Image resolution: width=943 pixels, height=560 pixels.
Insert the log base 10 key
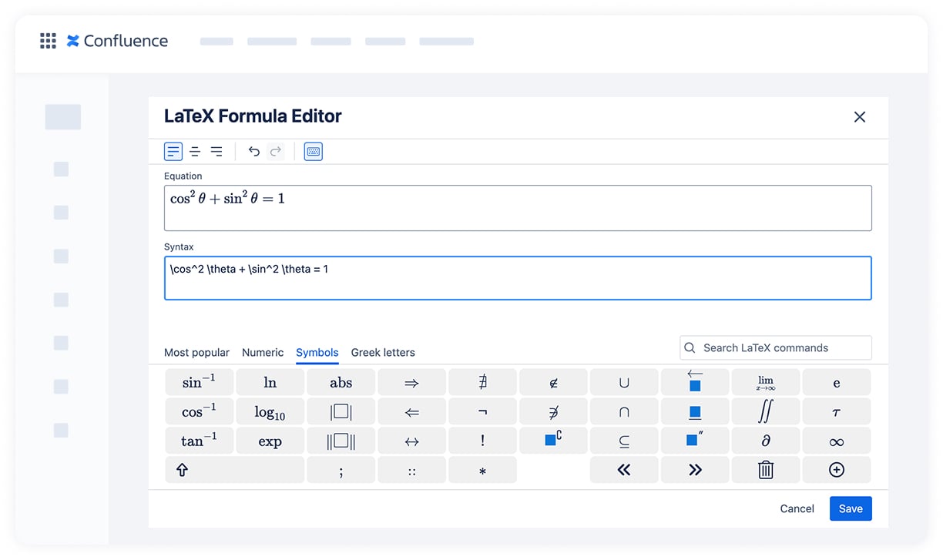tap(270, 411)
